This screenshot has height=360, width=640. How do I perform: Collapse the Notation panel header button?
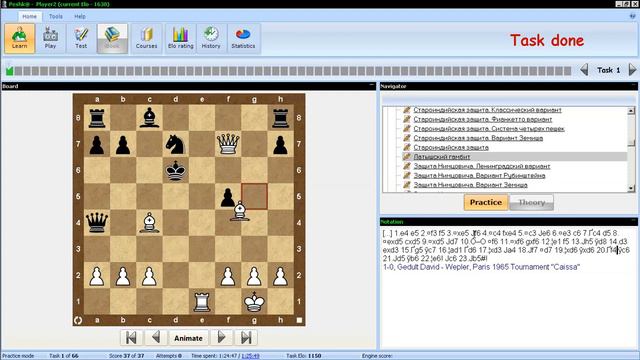point(634,221)
